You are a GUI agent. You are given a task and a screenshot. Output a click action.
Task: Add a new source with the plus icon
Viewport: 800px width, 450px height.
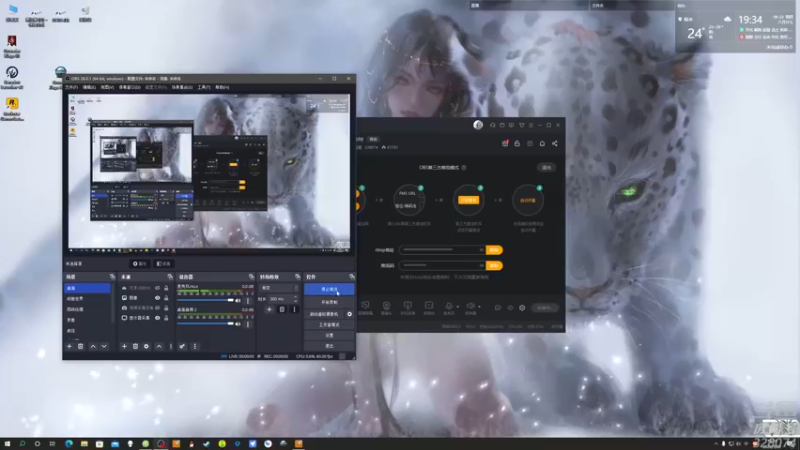(124, 346)
